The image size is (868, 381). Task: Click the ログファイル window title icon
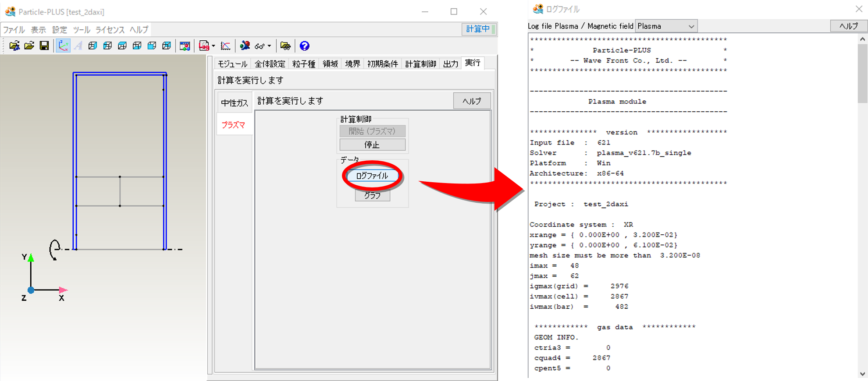pyautogui.click(x=538, y=9)
